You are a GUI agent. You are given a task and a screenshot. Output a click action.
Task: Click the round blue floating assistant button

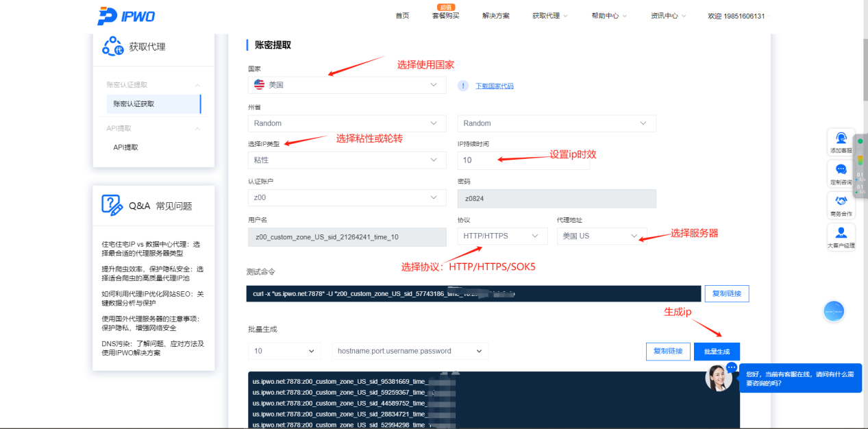click(834, 312)
